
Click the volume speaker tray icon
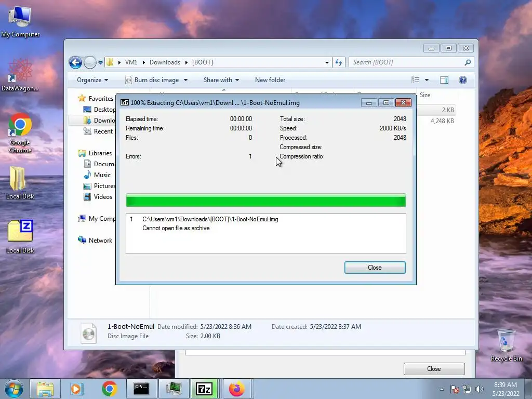(x=479, y=389)
